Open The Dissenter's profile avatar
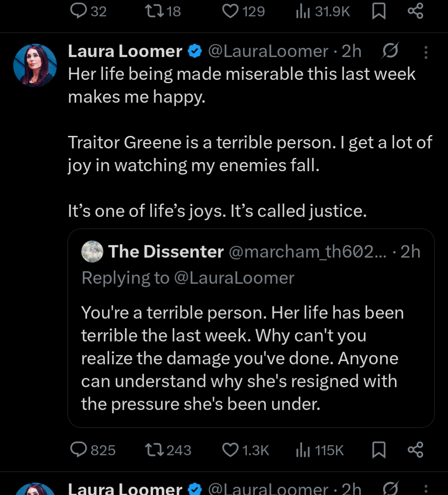The width and height of the screenshot is (448, 495). click(x=92, y=251)
